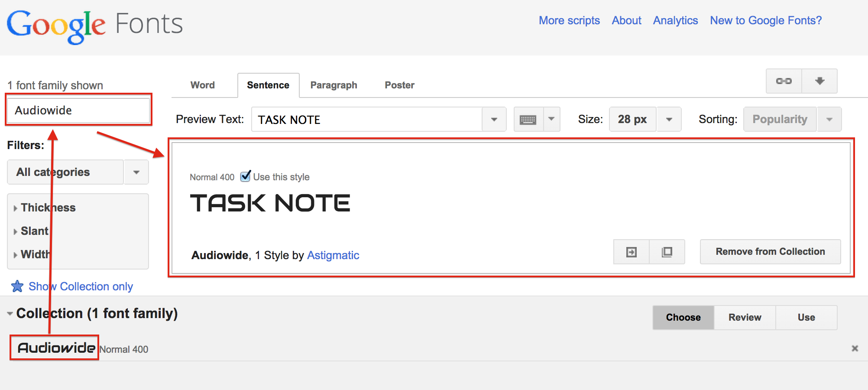Screen dimensions: 868x390
Task: Click the pop-out specimen icon on Audiowide card
Action: (x=667, y=252)
